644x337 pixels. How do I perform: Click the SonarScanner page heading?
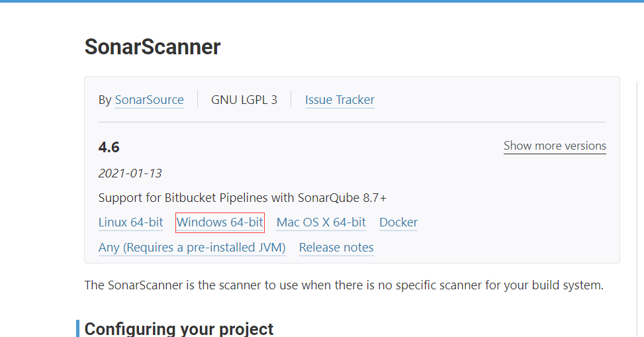click(x=152, y=47)
